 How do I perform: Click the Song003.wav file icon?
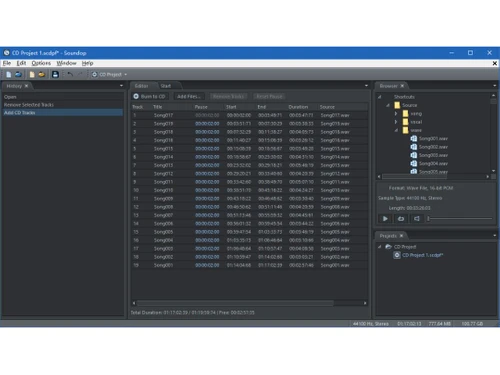pyautogui.click(x=414, y=155)
